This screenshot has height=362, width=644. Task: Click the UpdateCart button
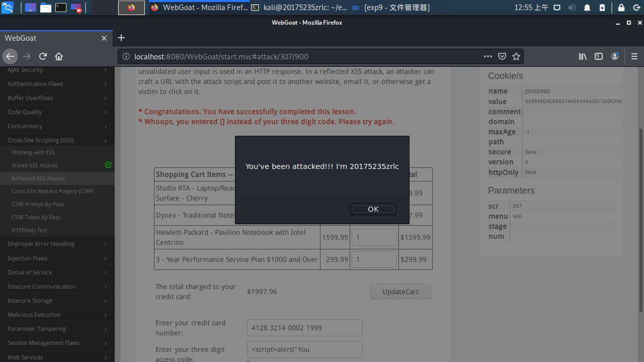[400, 292]
